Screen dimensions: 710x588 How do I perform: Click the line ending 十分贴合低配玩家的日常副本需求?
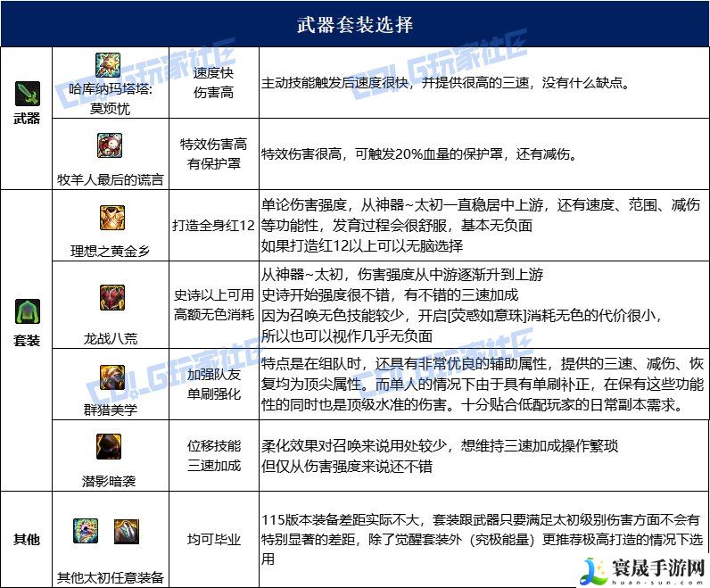tap(473, 404)
